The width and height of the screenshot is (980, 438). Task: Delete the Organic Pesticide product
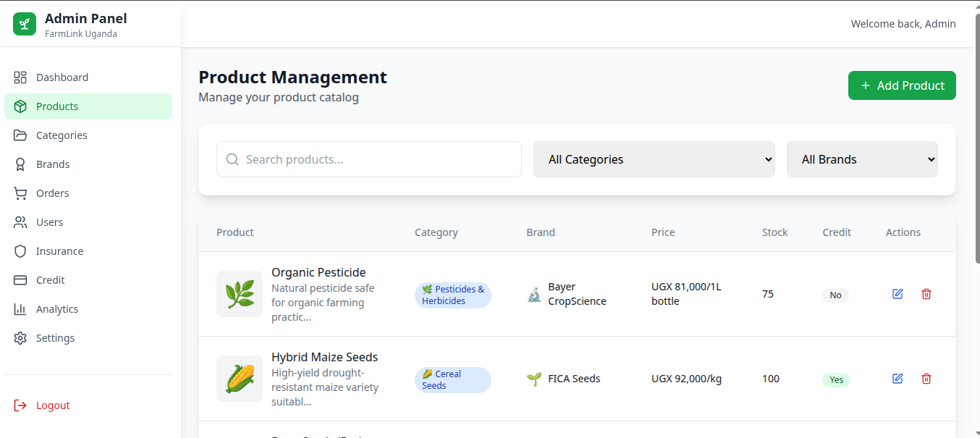[926, 294]
